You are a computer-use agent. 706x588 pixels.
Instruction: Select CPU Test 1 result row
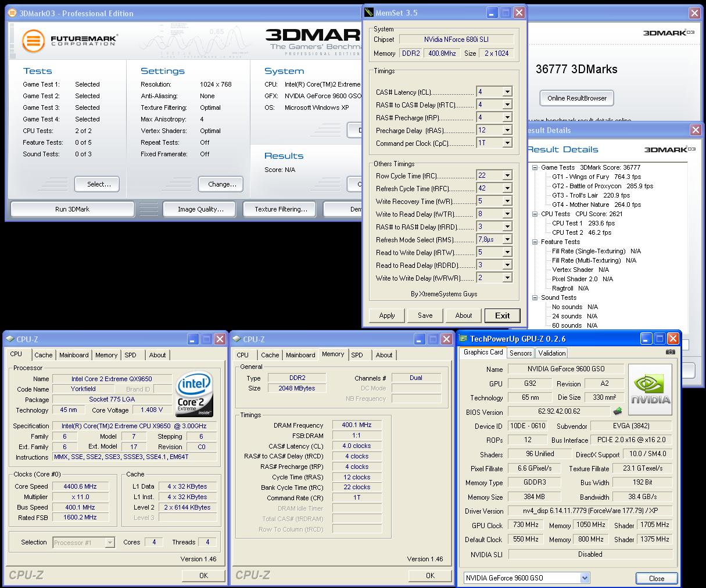[583, 223]
